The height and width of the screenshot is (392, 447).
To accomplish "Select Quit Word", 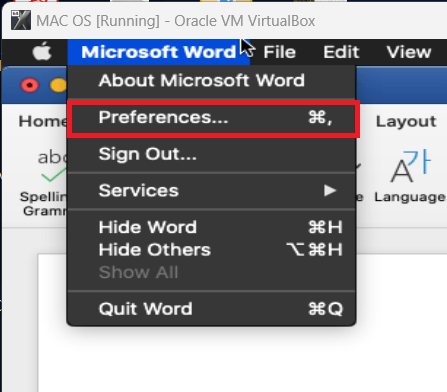I will point(211,309).
